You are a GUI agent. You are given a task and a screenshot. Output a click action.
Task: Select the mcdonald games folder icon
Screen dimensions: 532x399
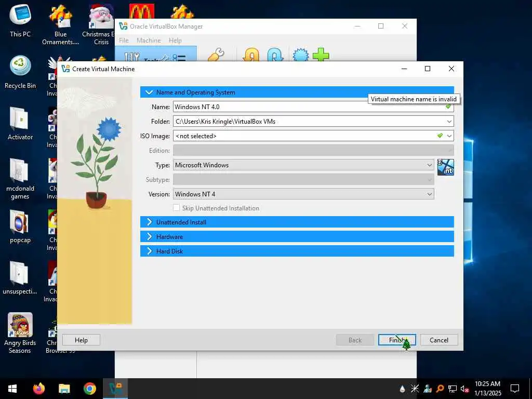tap(20, 179)
